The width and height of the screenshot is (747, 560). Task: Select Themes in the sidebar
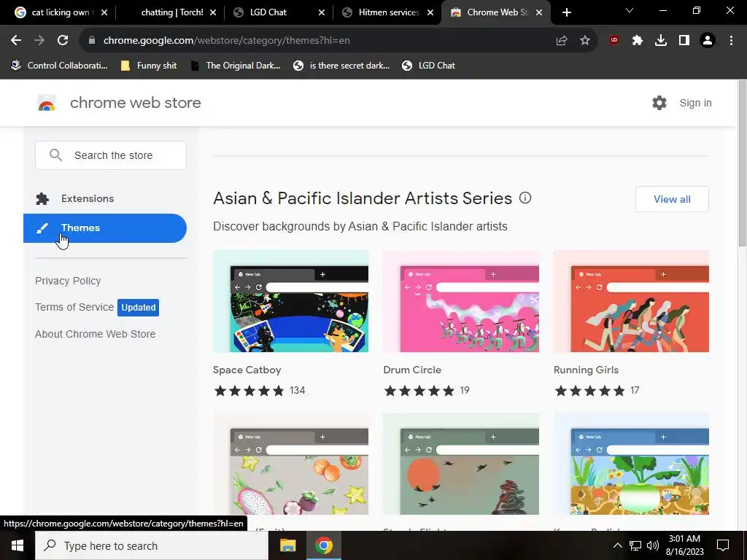point(105,228)
